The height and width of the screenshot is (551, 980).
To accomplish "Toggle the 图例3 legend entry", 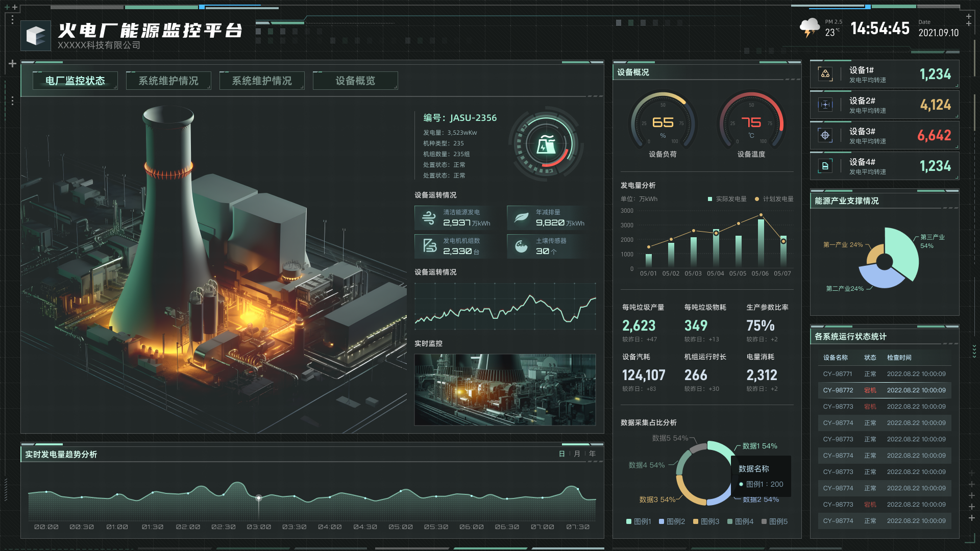I will (x=706, y=521).
